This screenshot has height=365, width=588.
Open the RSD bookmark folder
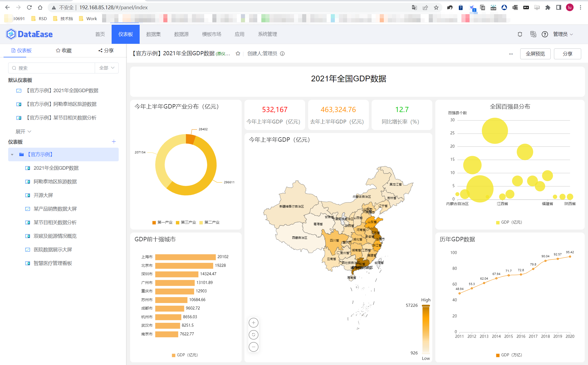(39, 18)
